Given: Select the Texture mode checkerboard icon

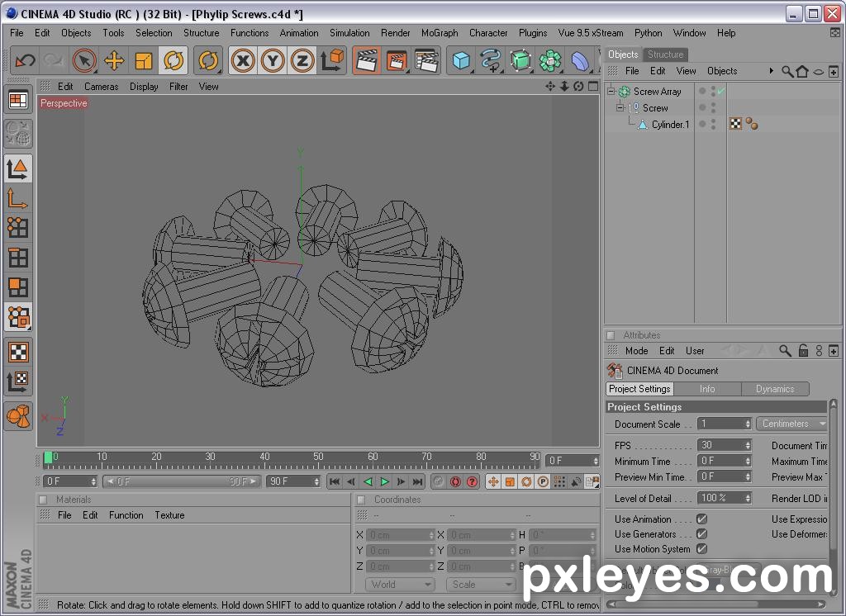Looking at the screenshot, I should click(18, 353).
